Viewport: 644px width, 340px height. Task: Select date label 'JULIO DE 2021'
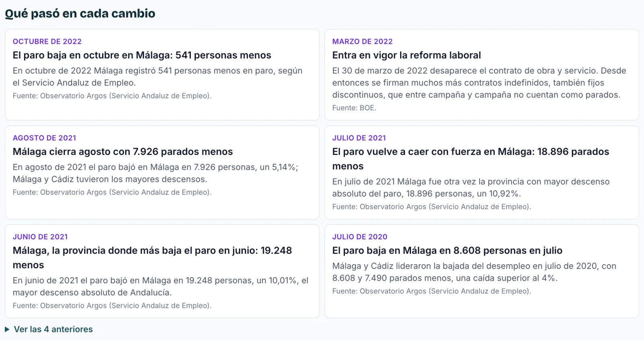click(x=359, y=138)
